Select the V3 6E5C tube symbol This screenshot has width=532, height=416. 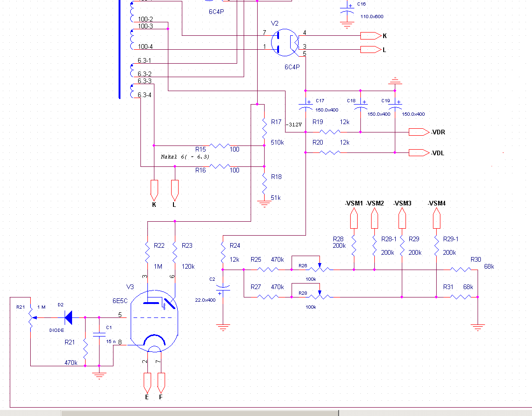coord(153,321)
